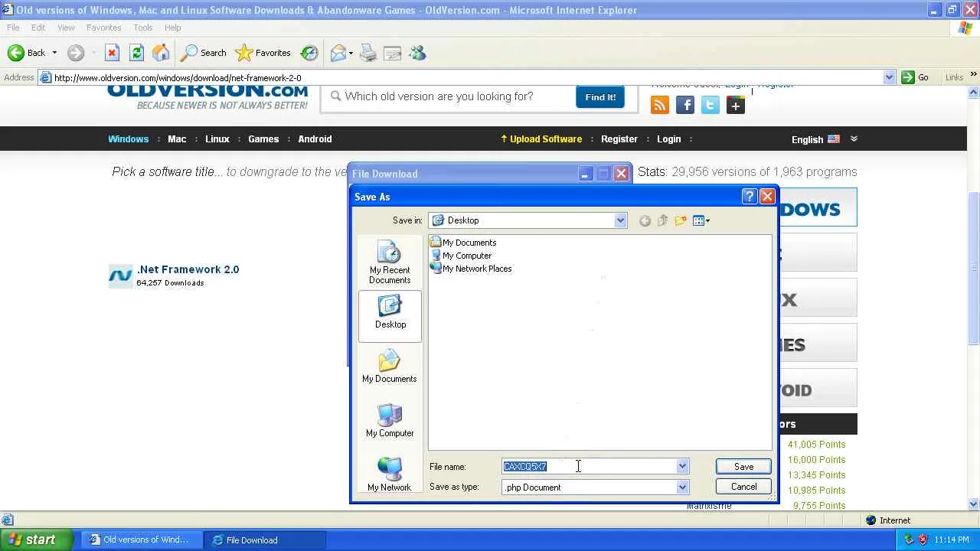Viewport: 980px width, 551px height.
Task: Open the File menu
Action: 13,28
